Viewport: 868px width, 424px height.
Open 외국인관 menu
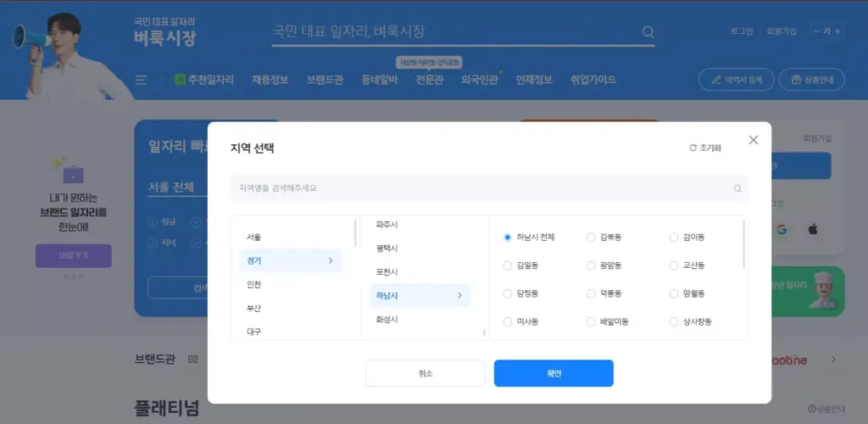[x=480, y=81]
